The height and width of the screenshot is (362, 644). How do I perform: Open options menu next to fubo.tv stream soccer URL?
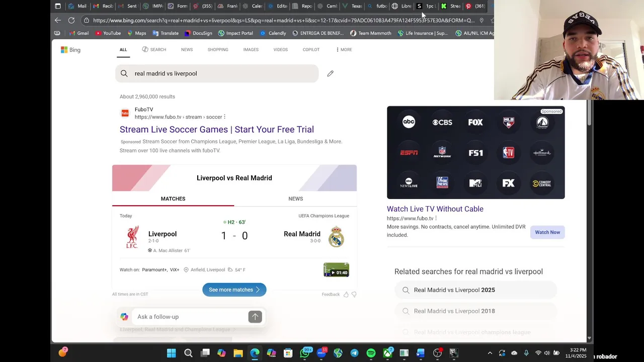coord(224,117)
